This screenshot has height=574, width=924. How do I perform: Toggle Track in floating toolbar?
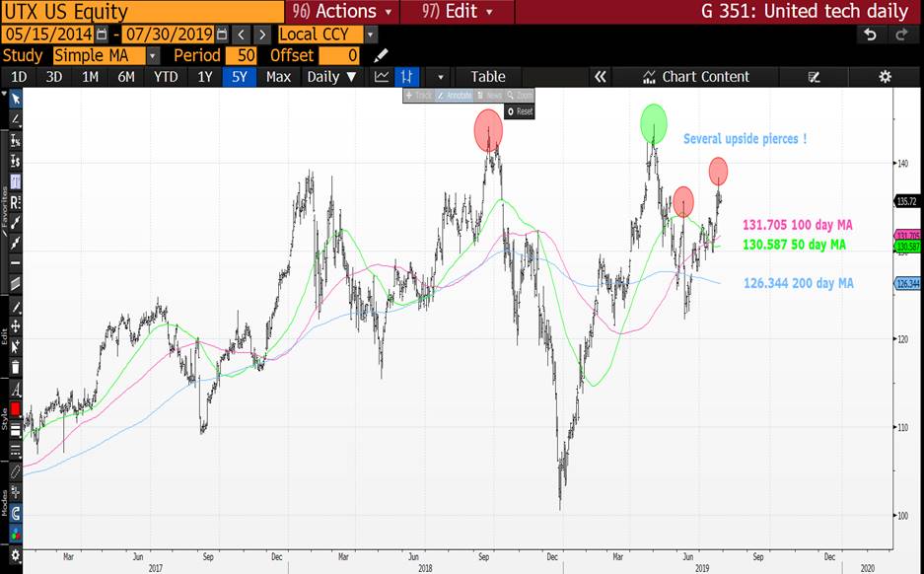[x=419, y=95]
